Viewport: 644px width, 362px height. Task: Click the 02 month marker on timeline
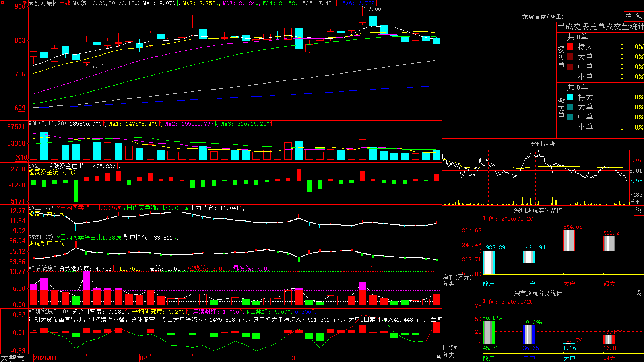143,358
